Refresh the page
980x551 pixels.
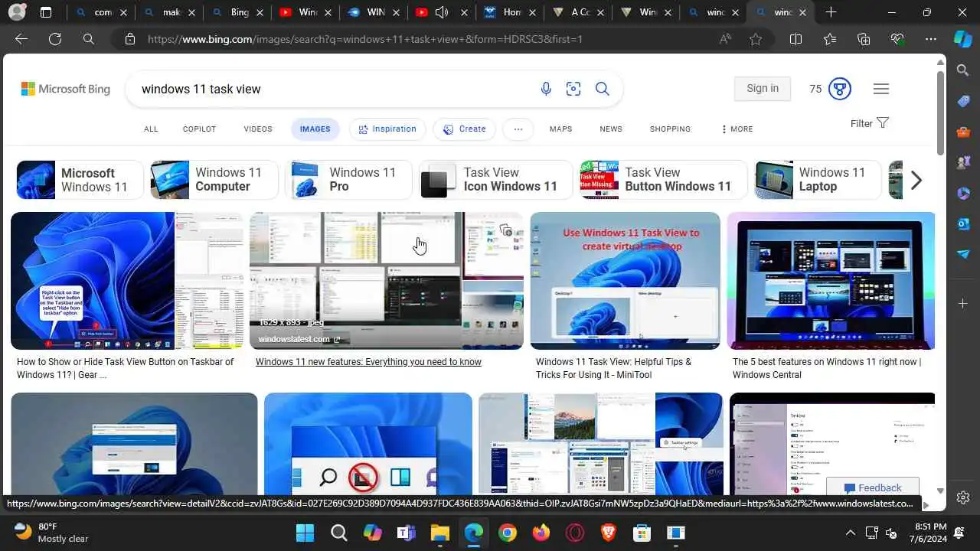55,39
